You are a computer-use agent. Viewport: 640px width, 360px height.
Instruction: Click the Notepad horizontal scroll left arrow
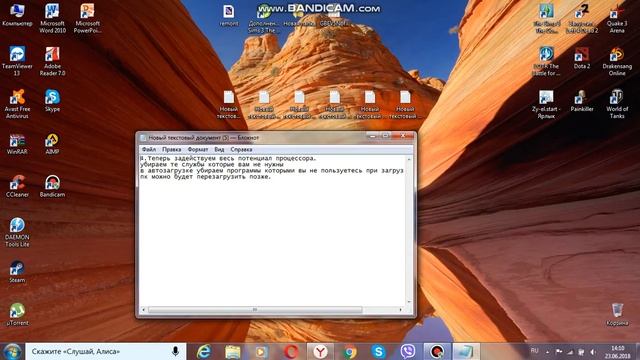pos(143,310)
